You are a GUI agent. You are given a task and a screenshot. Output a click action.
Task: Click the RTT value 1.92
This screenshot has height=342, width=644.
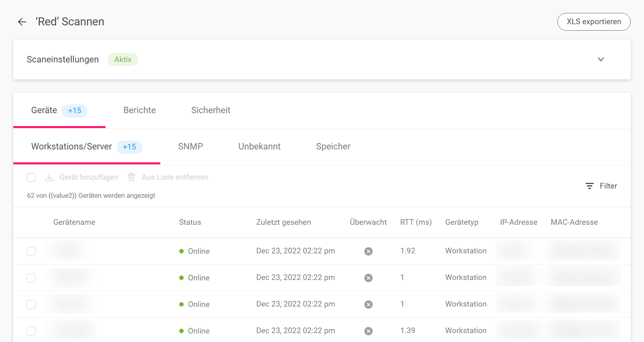point(408,251)
